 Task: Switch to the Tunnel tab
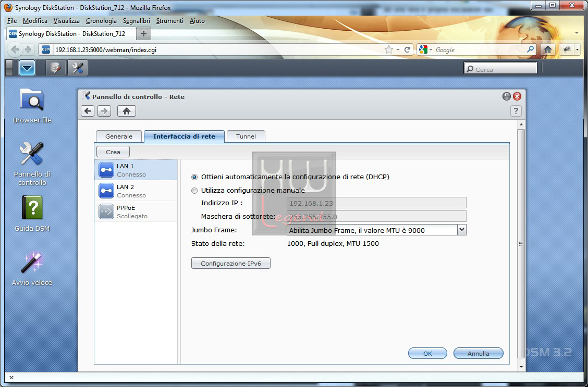pyautogui.click(x=246, y=136)
